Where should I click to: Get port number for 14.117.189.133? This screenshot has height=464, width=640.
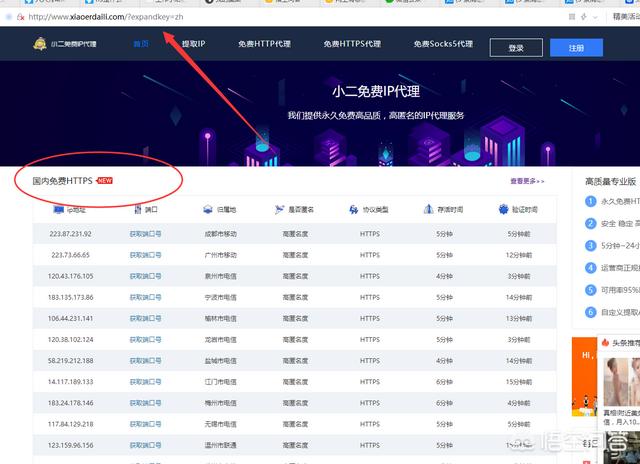coord(145,382)
